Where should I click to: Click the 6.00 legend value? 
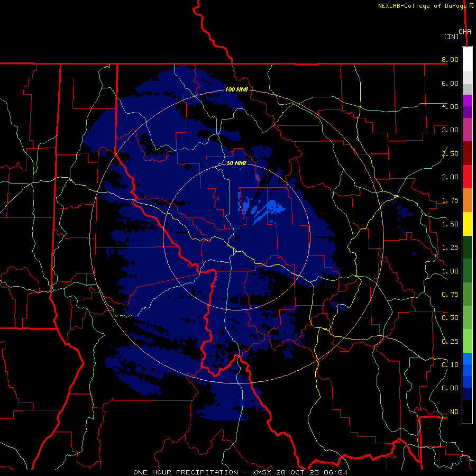[x=450, y=83]
